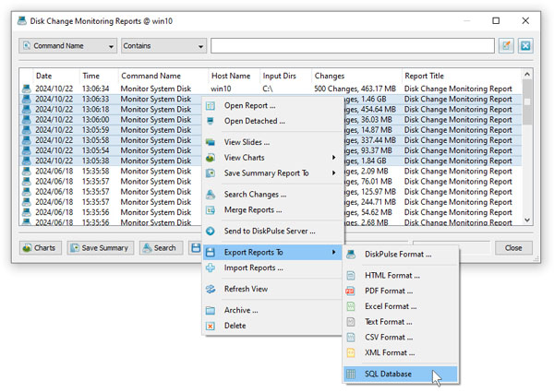Sort by the Report Title column header
This screenshot has width=554, height=392.
(461, 76)
